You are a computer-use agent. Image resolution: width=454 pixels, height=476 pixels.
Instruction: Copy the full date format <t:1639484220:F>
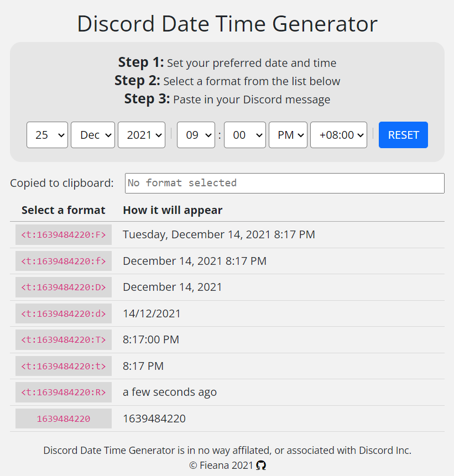tap(63, 234)
